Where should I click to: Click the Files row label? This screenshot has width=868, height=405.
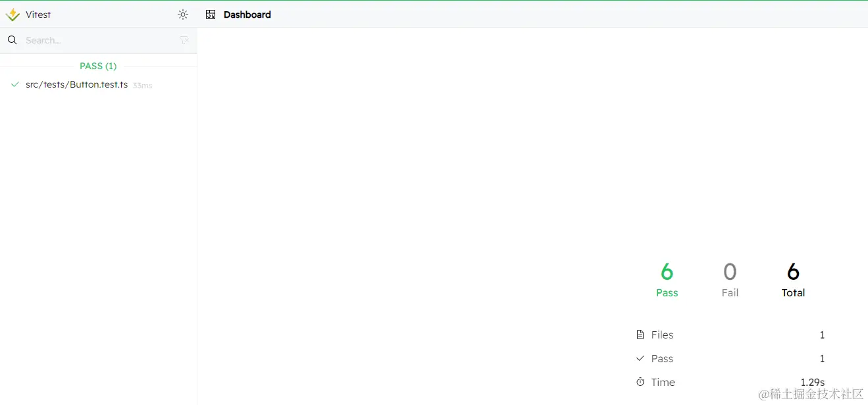[662, 335]
